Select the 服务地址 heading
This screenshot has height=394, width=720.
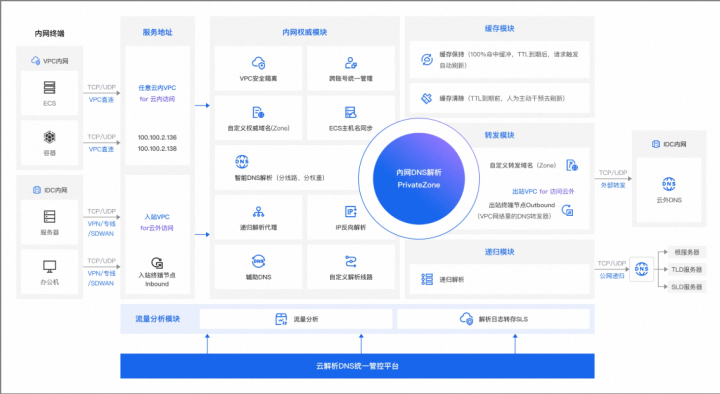coord(158,32)
